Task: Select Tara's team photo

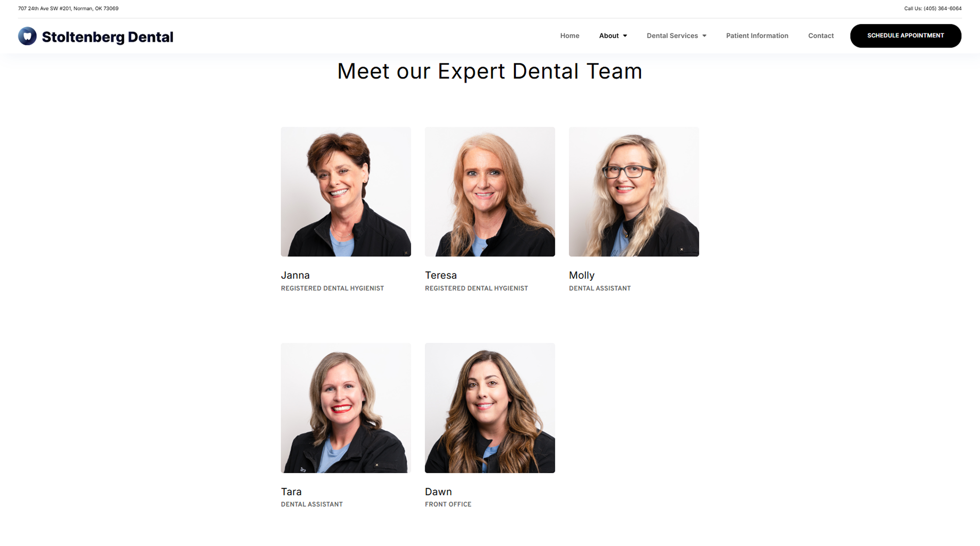Action: tap(346, 408)
